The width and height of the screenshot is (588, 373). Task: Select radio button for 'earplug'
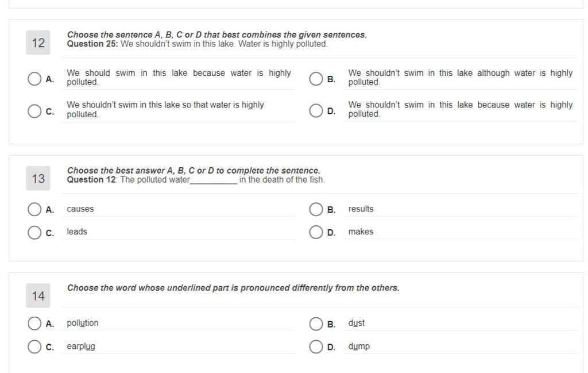[x=34, y=347]
